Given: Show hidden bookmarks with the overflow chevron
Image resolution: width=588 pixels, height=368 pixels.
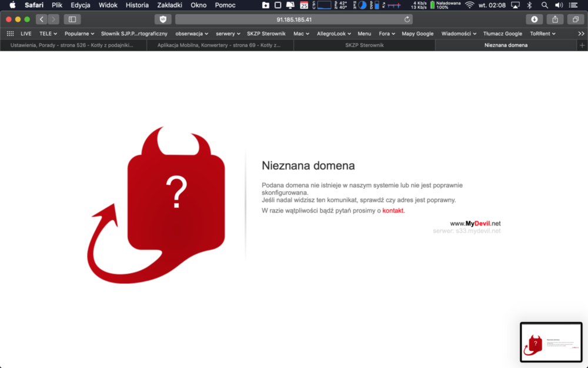Looking at the screenshot, I should (581, 34).
